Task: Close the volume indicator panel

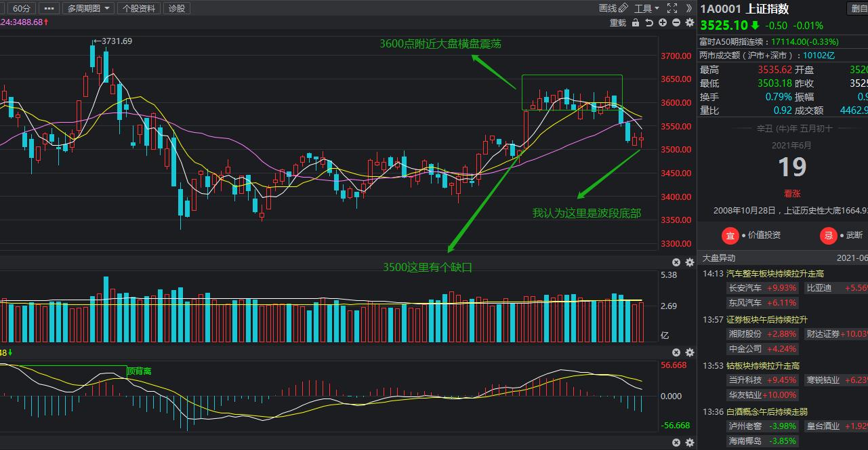Action: tap(676, 262)
